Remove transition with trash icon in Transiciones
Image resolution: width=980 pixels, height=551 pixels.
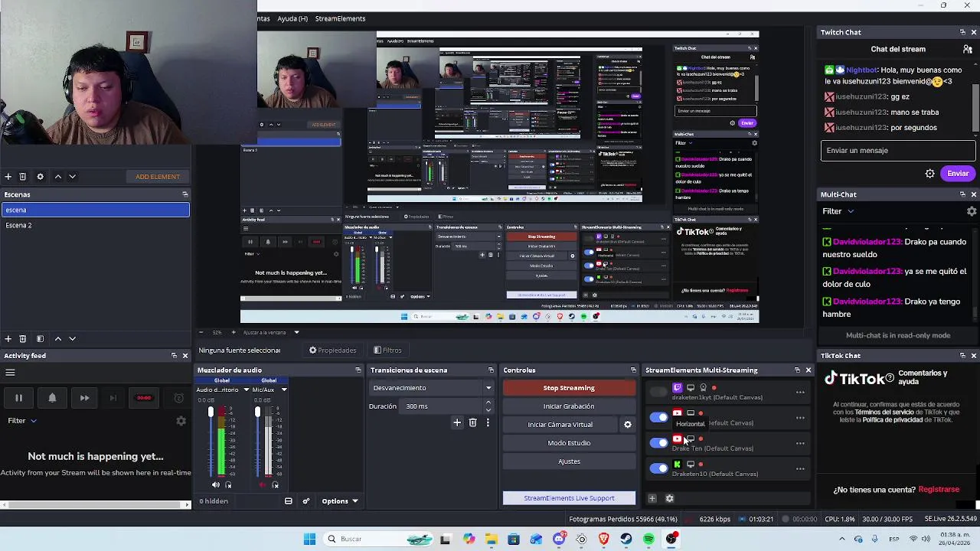click(x=472, y=422)
